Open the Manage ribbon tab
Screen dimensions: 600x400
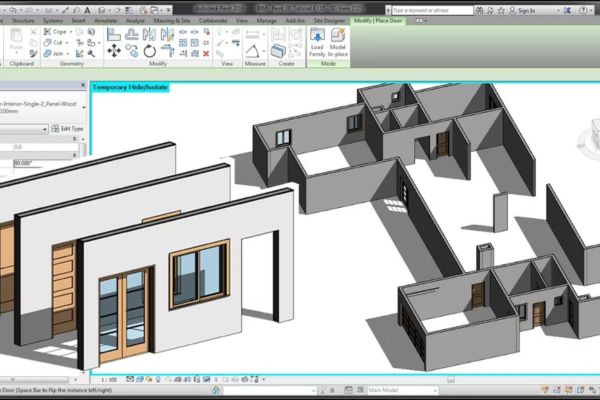tap(266, 21)
